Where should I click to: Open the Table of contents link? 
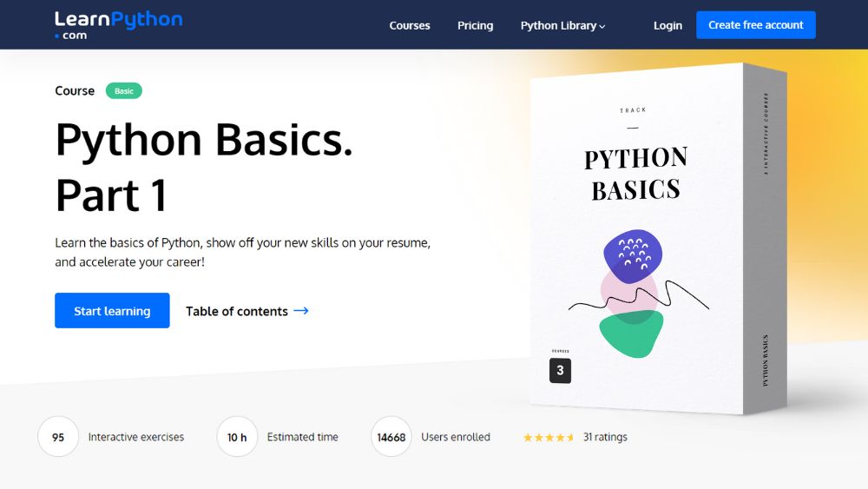pyautogui.click(x=247, y=311)
